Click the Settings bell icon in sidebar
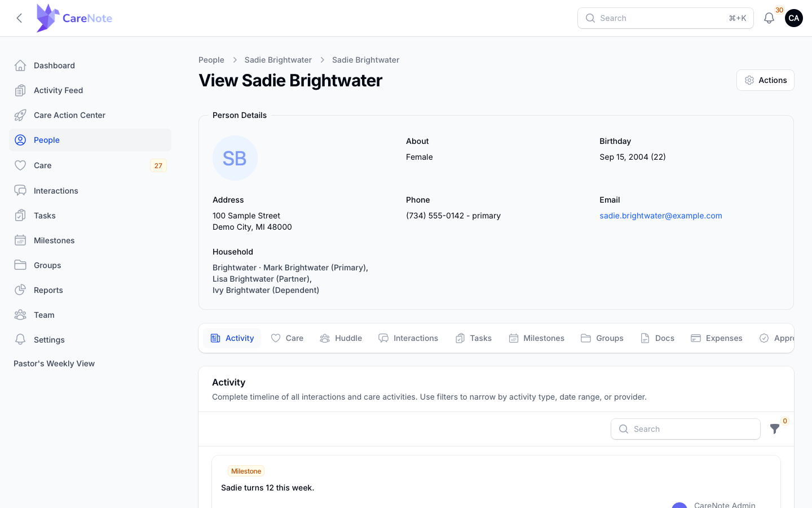812x508 pixels. pyautogui.click(x=20, y=340)
